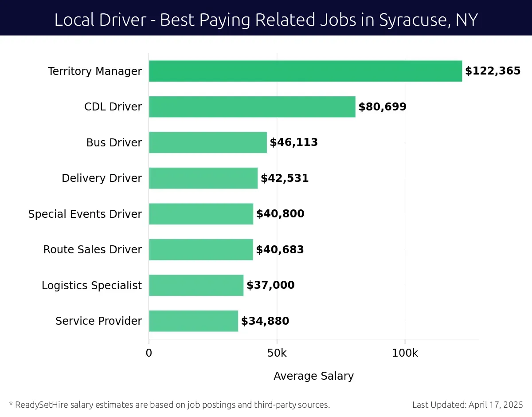This screenshot has height=417, width=532.
Task: Click the '50k' axis tick label
Action: pos(277,353)
